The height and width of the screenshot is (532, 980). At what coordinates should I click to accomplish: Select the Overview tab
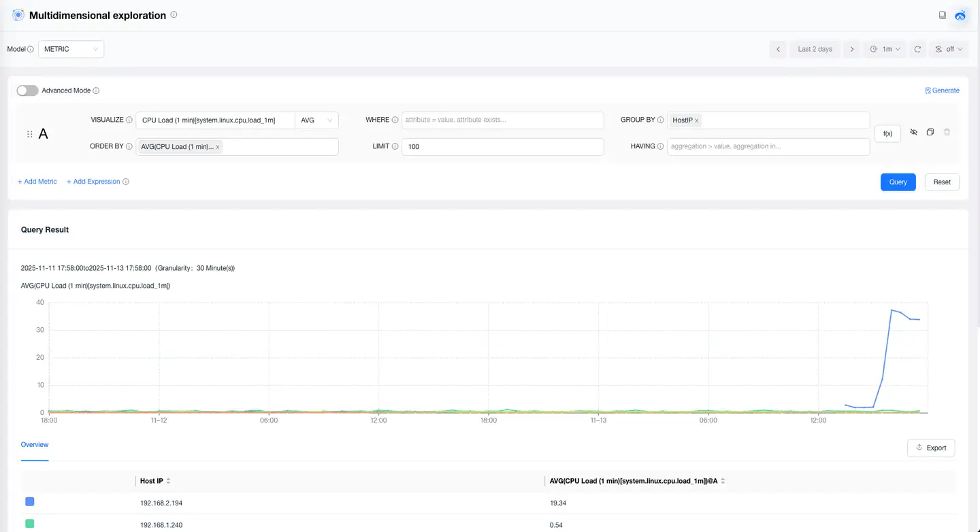coord(35,444)
